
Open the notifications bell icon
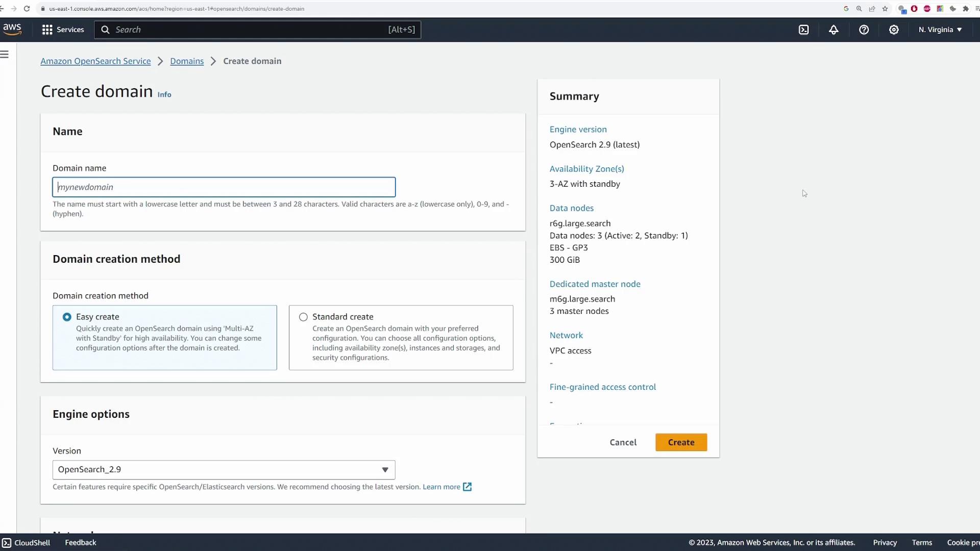click(x=834, y=30)
